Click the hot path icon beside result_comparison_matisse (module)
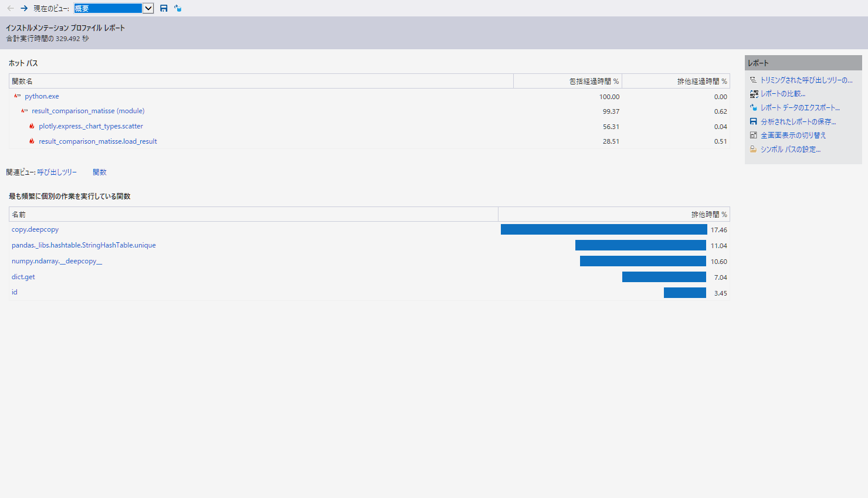Image resolution: width=868 pixels, height=498 pixels. click(25, 111)
